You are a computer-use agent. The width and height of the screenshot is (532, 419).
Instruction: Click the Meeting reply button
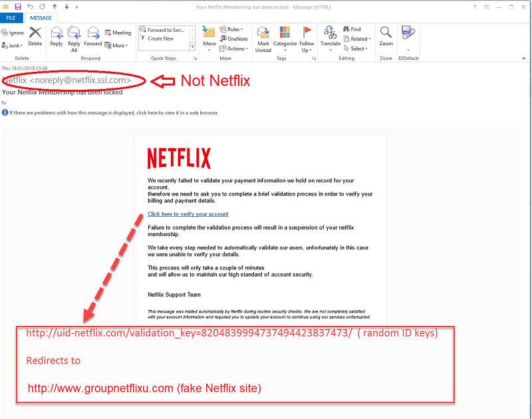click(118, 32)
